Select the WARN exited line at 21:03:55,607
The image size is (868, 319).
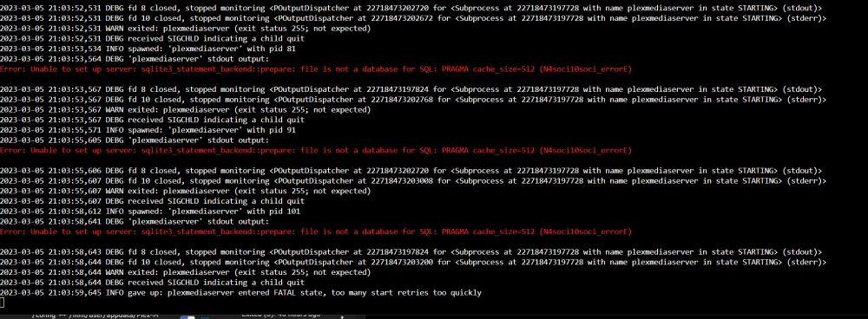point(186,191)
